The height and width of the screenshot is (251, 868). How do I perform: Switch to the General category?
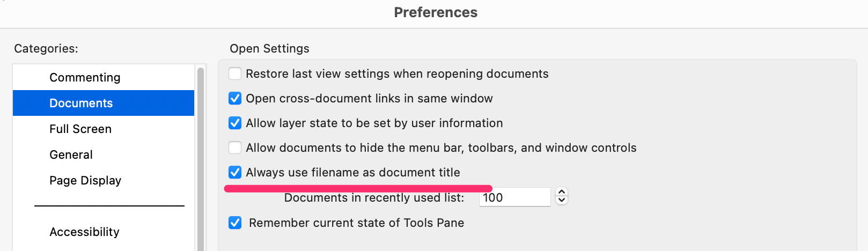[x=71, y=154]
